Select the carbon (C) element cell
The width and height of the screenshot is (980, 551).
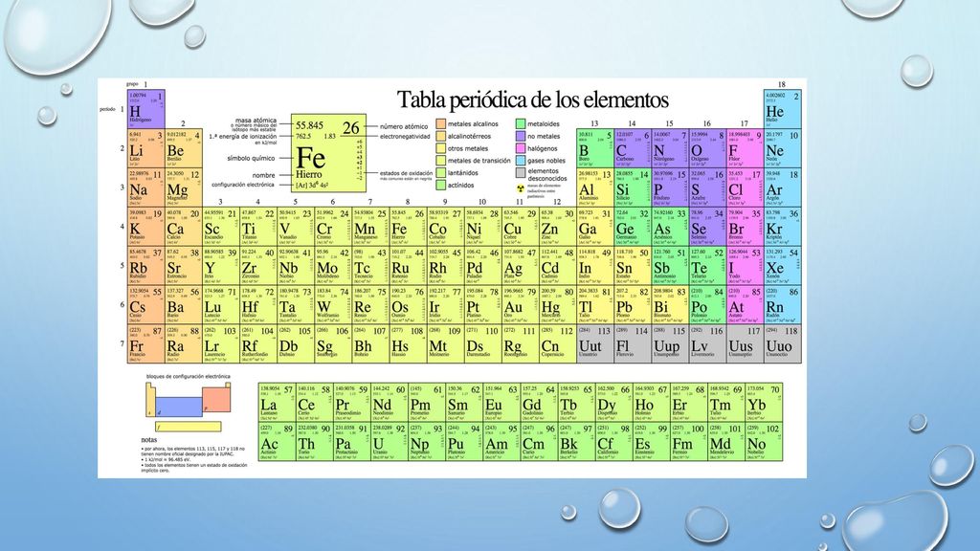633,148
